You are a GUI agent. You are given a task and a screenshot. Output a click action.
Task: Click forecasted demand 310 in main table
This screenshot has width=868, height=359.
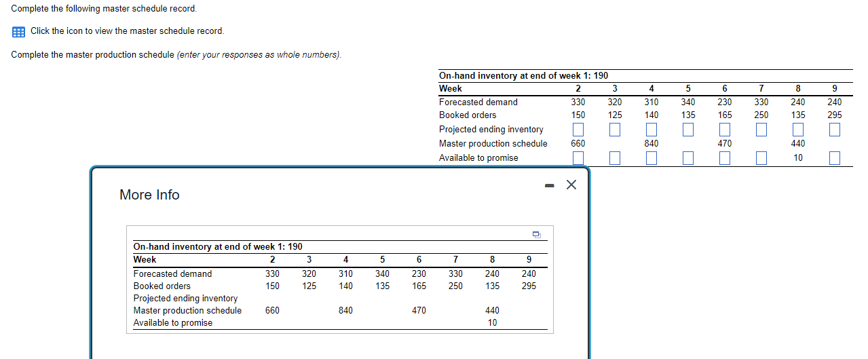pyautogui.click(x=652, y=102)
